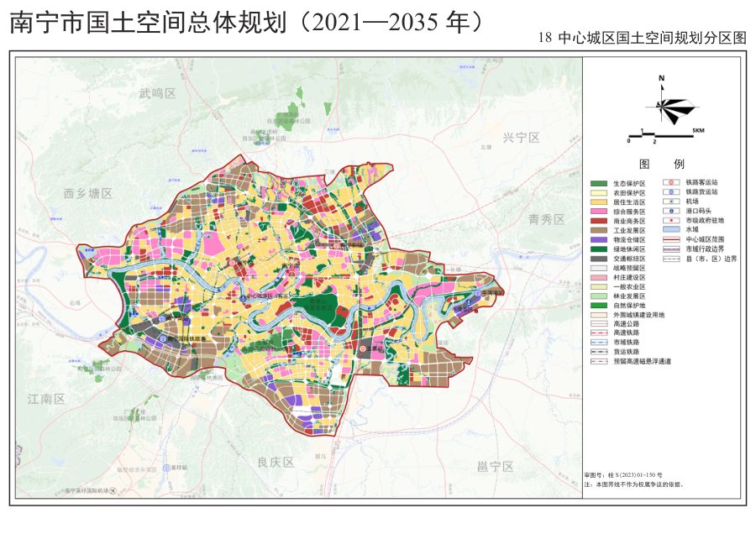Screen dimensions: 756x534
Task: Click the 南宁国际铁路港 freight station marker
Action: click(x=164, y=339)
